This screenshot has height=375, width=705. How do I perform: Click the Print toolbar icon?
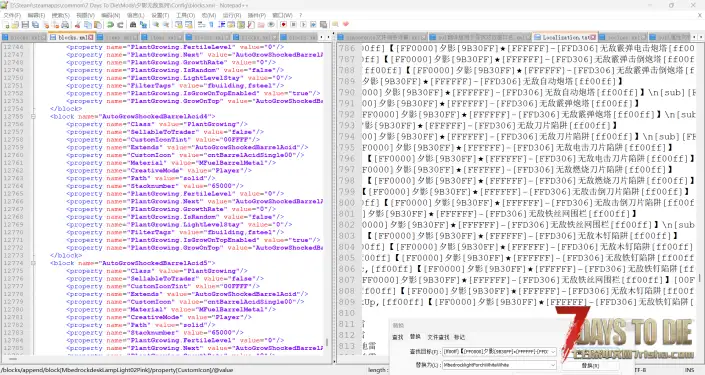click(65, 25)
